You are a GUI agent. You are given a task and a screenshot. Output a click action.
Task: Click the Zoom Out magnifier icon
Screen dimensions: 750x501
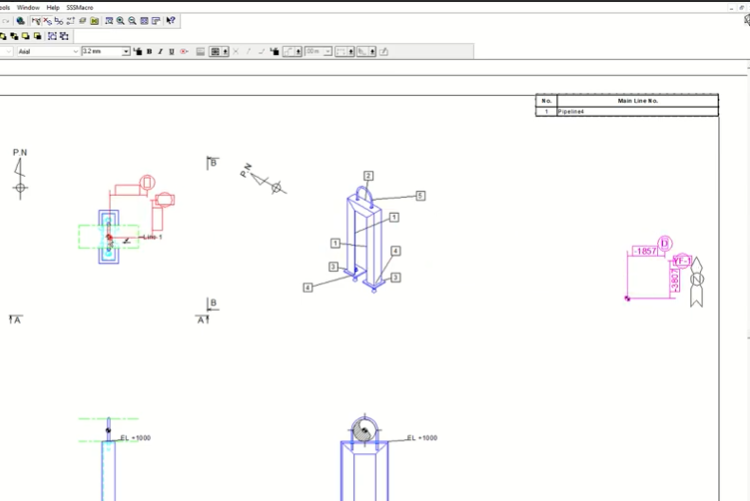pyautogui.click(x=132, y=21)
